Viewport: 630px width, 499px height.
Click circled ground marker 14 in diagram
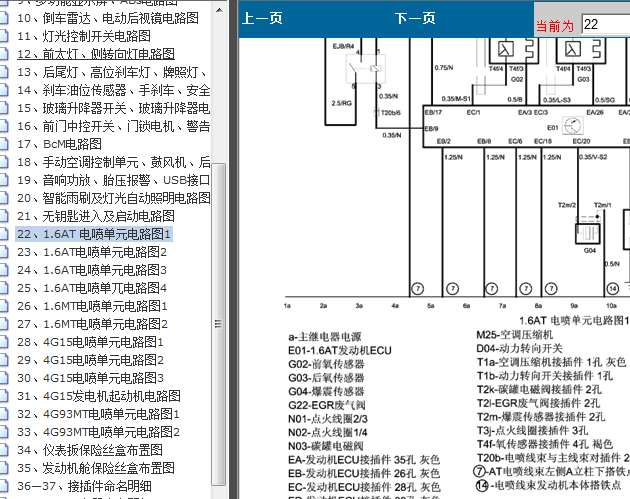pos(612,289)
